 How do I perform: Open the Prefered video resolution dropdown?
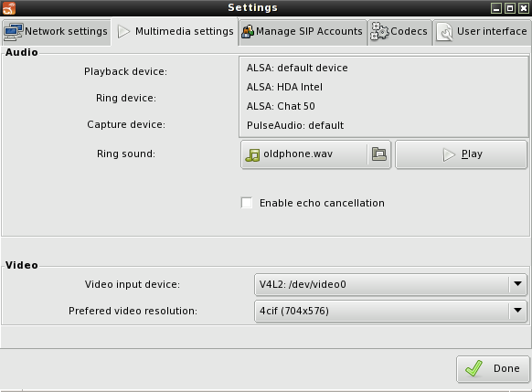click(x=391, y=311)
